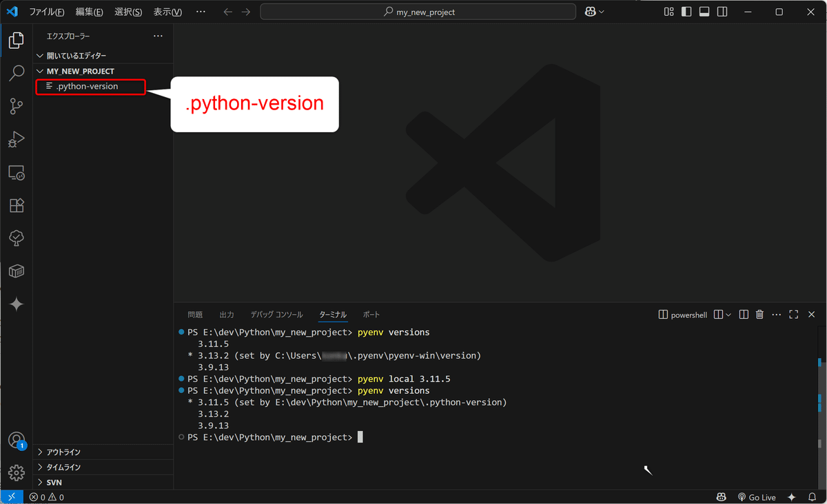Click the search box showing my_new_project
The width and height of the screenshot is (827, 504).
pos(418,11)
